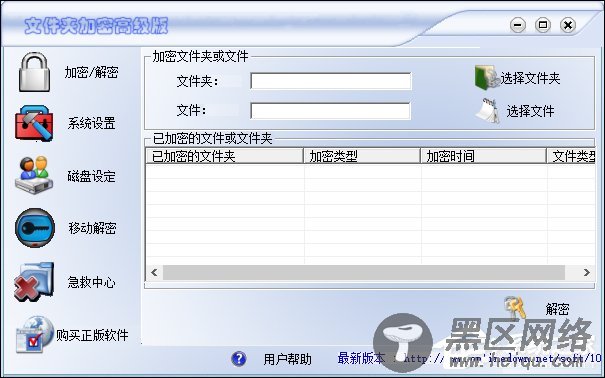The image size is (605, 378).
Task: Sort by 已加密的文件夹 column header
Action: [x=225, y=156]
